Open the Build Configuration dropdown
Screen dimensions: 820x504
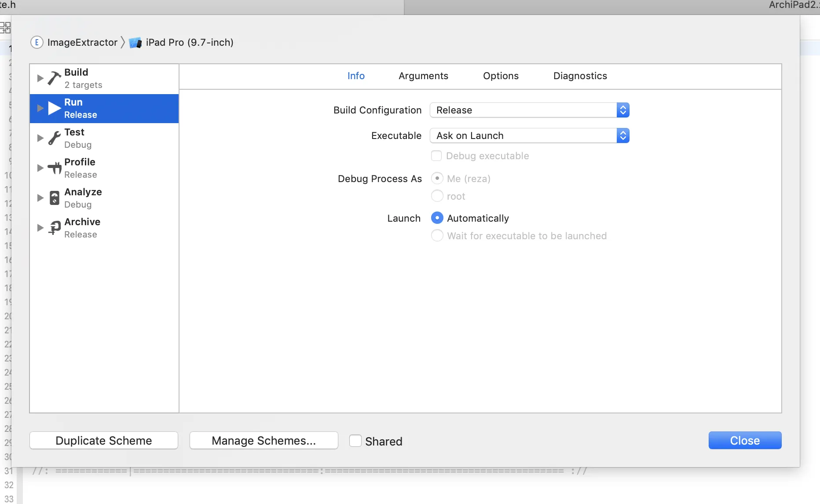pyautogui.click(x=530, y=110)
